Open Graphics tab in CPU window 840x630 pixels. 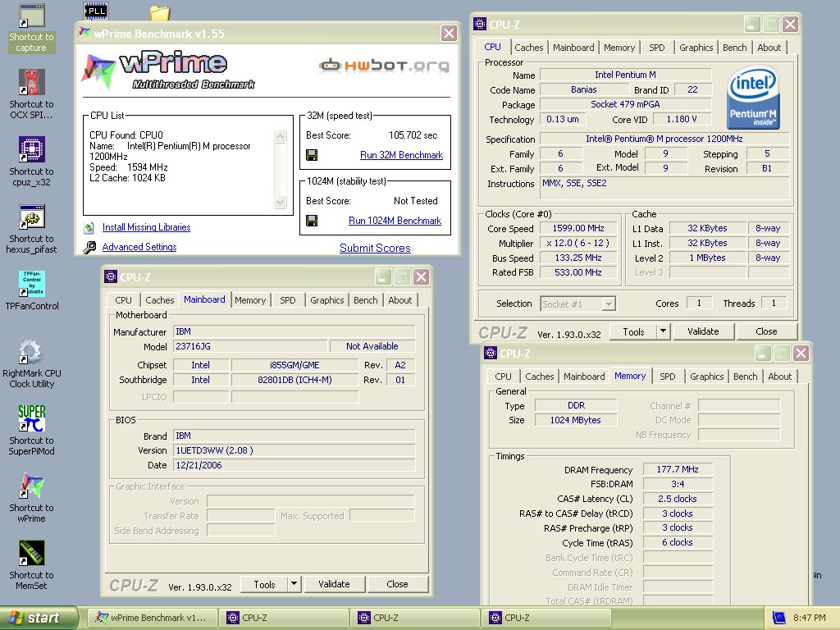(x=696, y=48)
